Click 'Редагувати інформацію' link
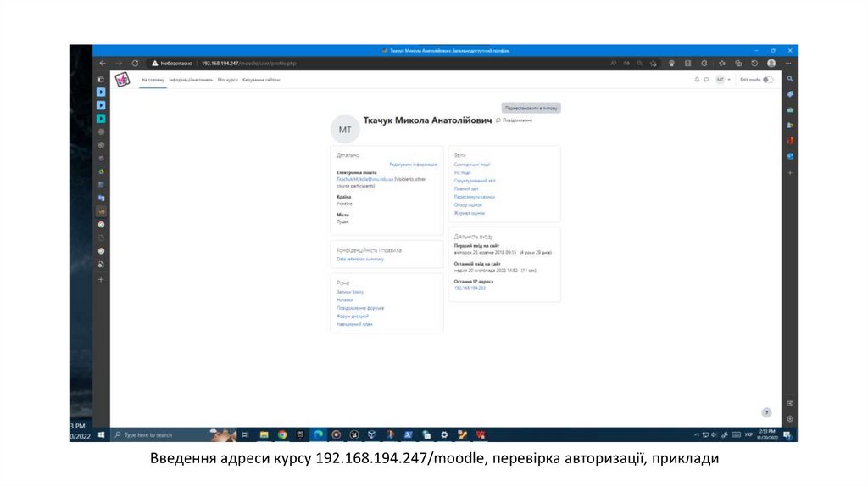 pyautogui.click(x=413, y=164)
